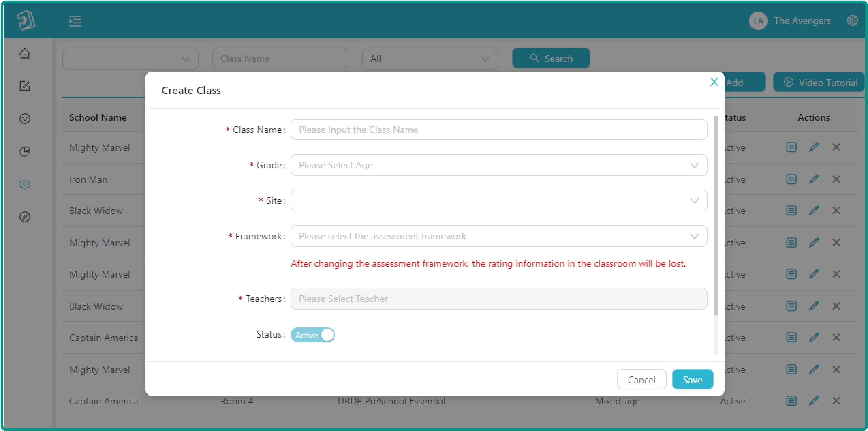The width and height of the screenshot is (868, 431).
Task: Click the Cancel button
Action: click(x=641, y=380)
